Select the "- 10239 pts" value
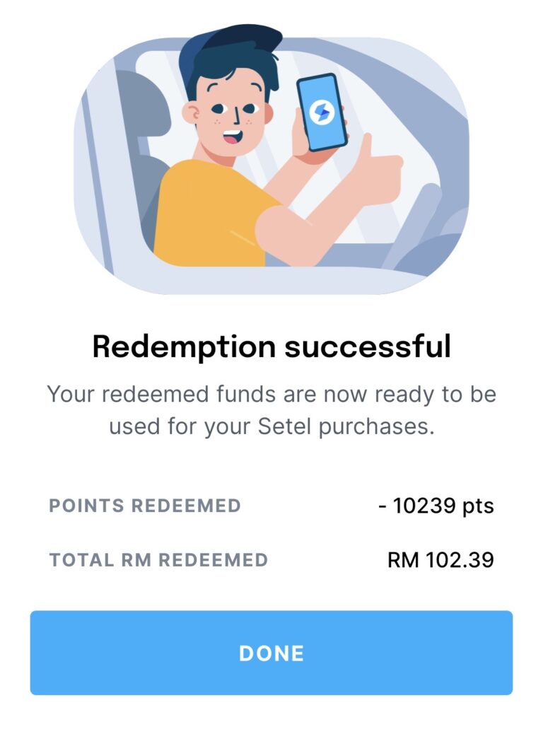 click(436, 506)
